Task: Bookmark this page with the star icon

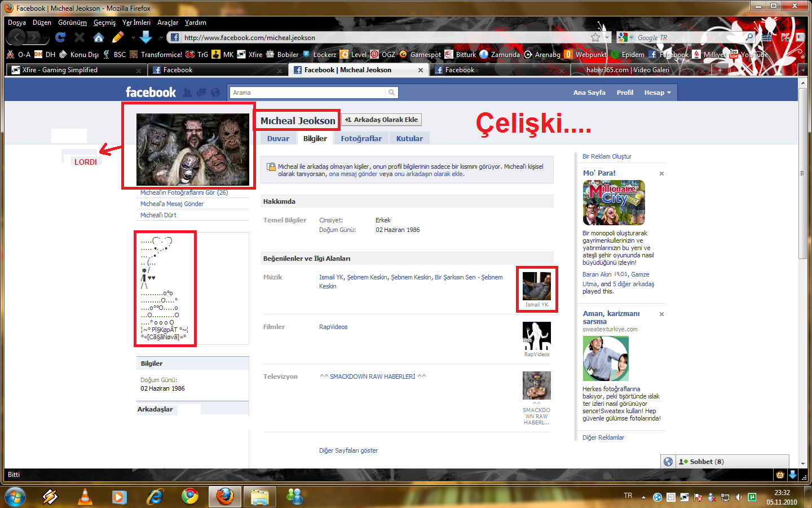Action: [595, 37]
